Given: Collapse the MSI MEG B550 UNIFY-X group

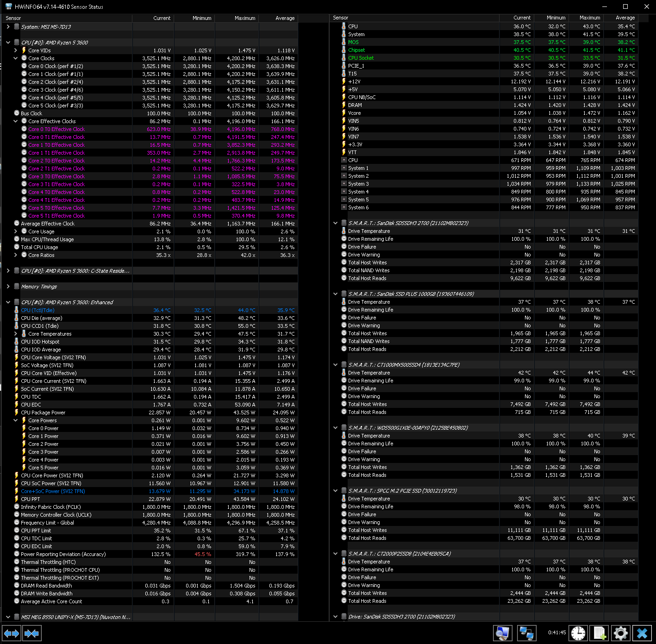Looking at the screenshot, I should pyautogui.click(x=8, y=617).
